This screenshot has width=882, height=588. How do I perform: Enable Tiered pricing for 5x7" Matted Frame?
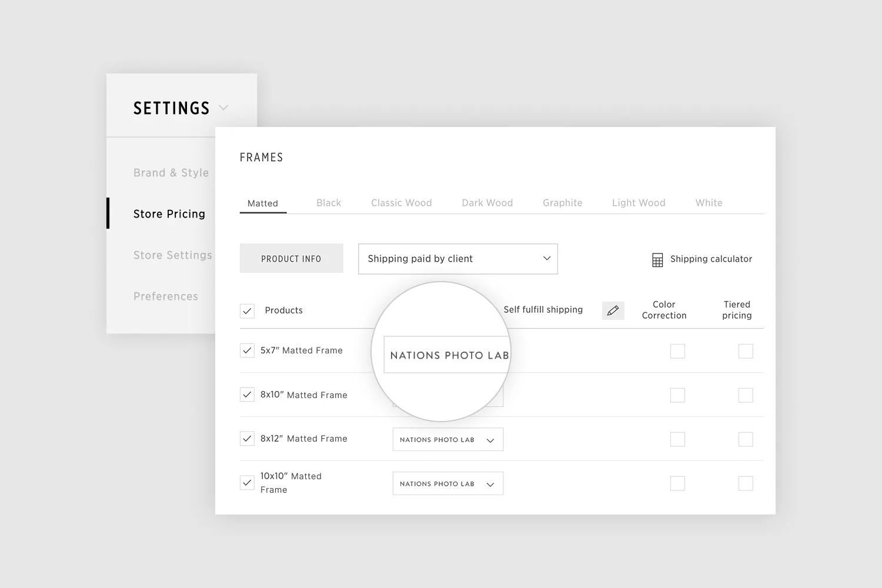pyautogui.click(x=746, y=351)
